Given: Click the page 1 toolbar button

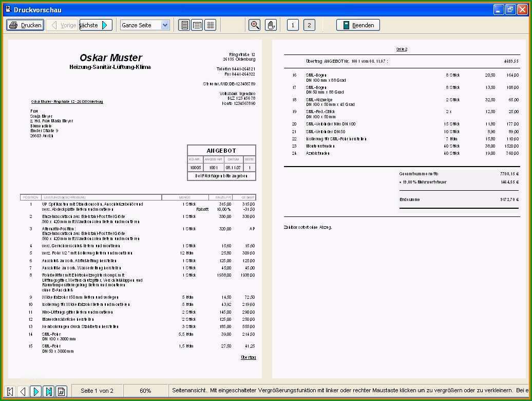Looking at the screenshot, I should pos(293,25).
